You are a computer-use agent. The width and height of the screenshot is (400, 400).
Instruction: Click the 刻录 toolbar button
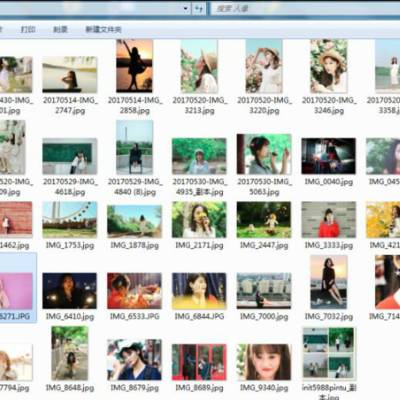tap(60, 29)
